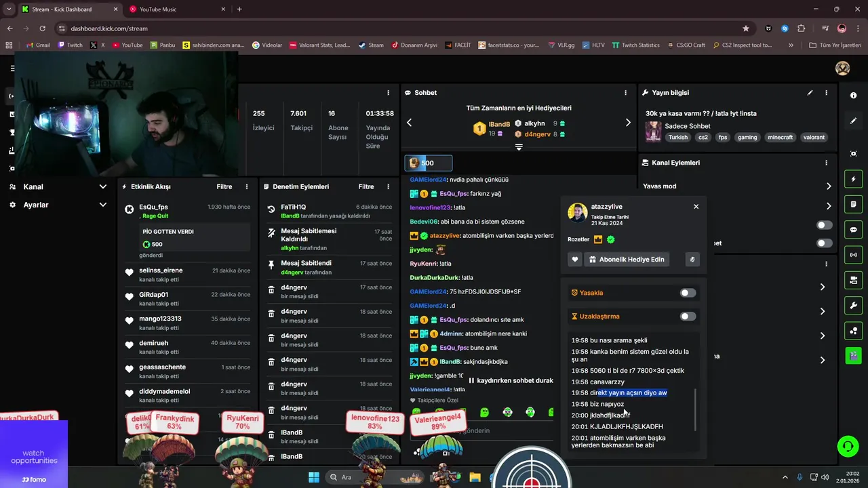Screen dimensions: 868x488
Task: Open Windows Start menu
Action: 314,477
